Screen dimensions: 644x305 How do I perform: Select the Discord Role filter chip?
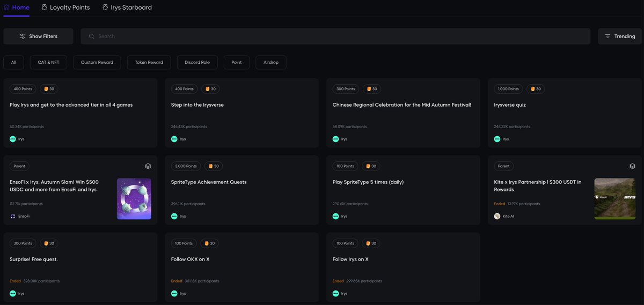(197, 62)
